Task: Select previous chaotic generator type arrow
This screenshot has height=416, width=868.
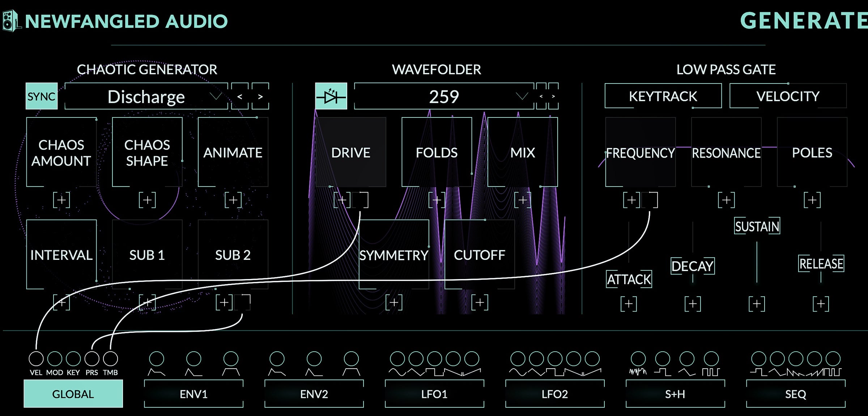Action: tap(240, 96)
